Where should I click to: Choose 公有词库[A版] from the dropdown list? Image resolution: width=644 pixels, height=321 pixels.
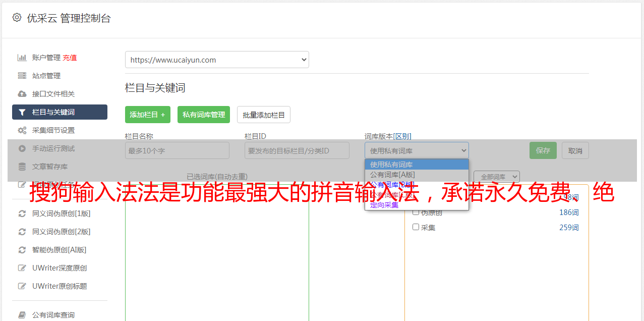pos(417,175)
